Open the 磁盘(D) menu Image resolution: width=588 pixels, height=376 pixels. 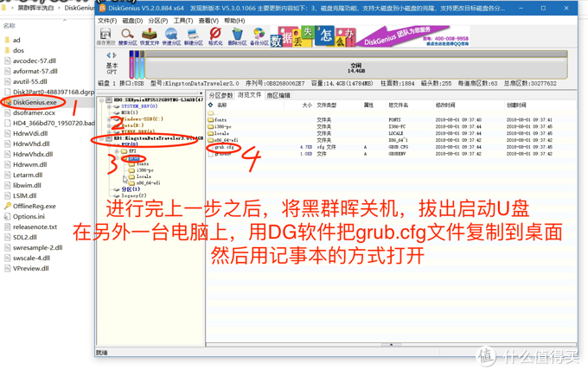pos(133,21)
